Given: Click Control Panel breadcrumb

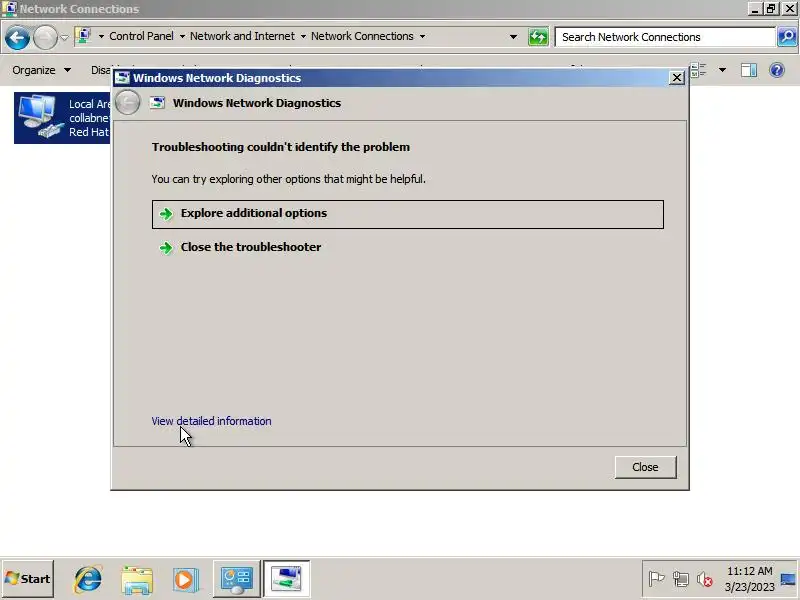Looking at the screenshot, I should point(141,36).
